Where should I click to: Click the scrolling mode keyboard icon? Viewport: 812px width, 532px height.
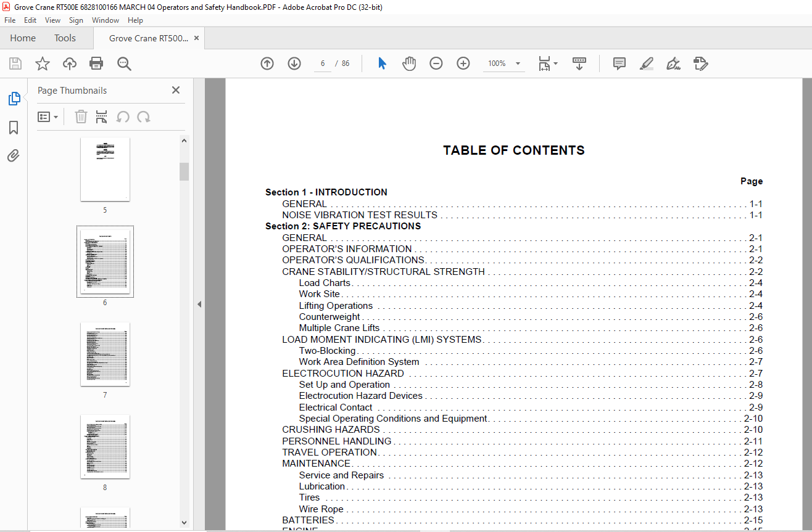point(579,63)
